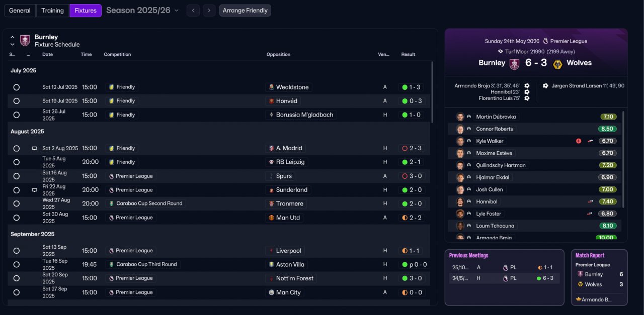Image resolution: width=644 pixels, height=315 pixels.
Task: Go to next season arrow
Action: [x=209, y=11]
